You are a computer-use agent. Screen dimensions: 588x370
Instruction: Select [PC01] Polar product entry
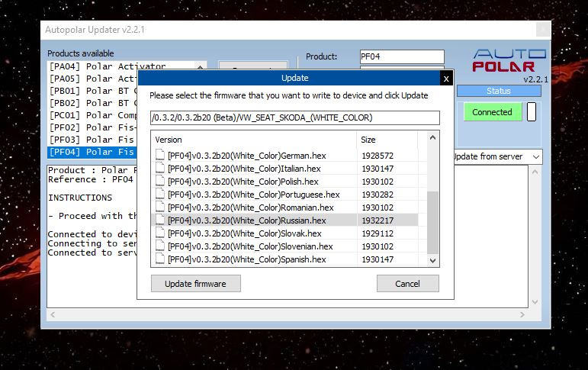click(93, 115)
